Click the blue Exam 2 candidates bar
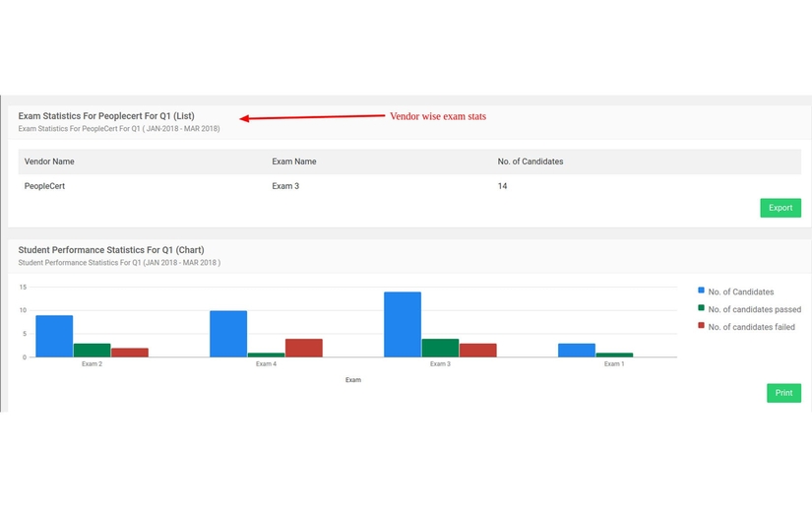 point(54,336)
